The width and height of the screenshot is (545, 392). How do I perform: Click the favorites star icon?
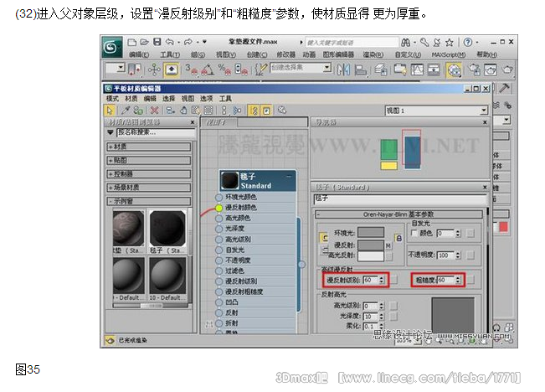[x=450, y=43]
